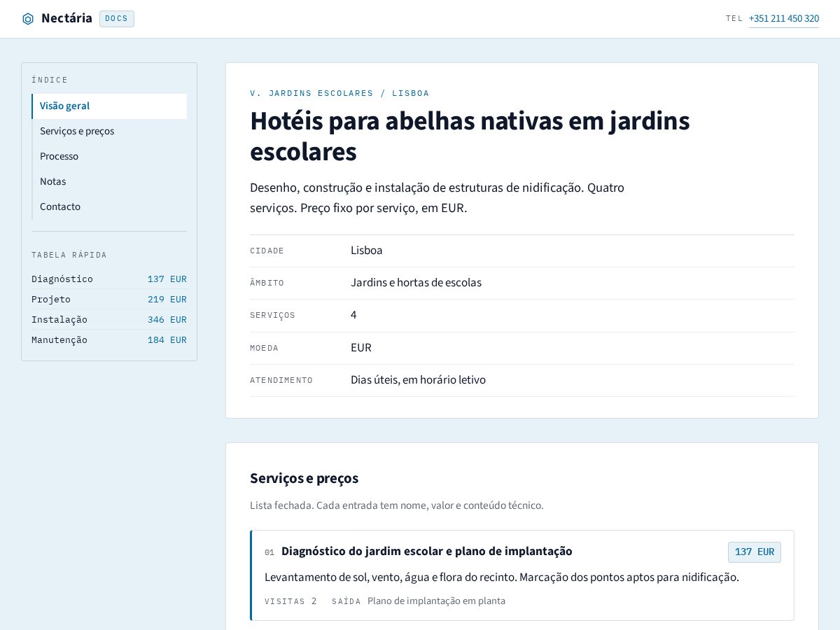
Task: Click the Lisboa value in Cidade row
Action: [367, 251]
